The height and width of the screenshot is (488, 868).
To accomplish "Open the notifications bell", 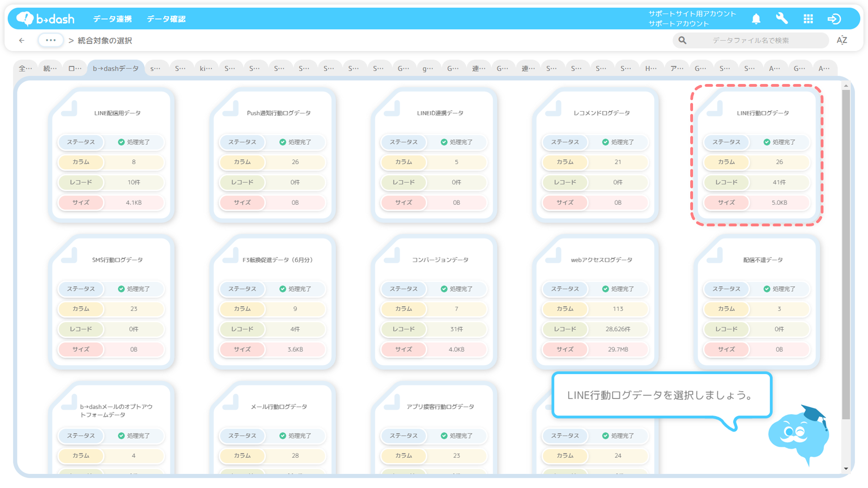I will [x=756, y=19].
